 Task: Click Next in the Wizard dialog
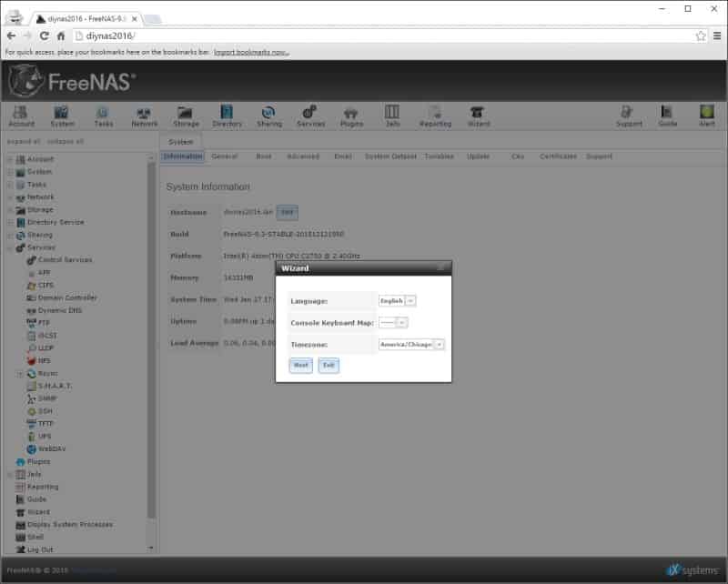coord(301,366)
